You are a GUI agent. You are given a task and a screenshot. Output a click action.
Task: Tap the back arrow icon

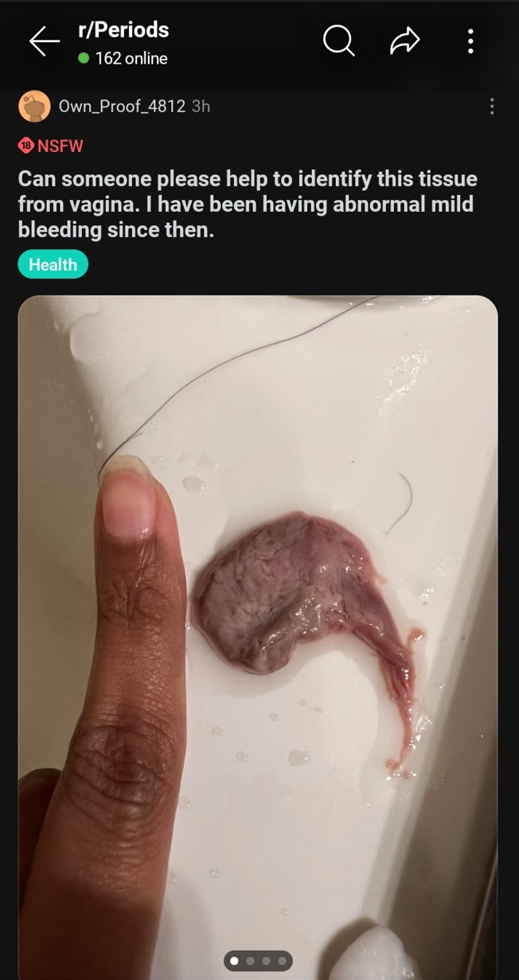click(x=45, y=41)
